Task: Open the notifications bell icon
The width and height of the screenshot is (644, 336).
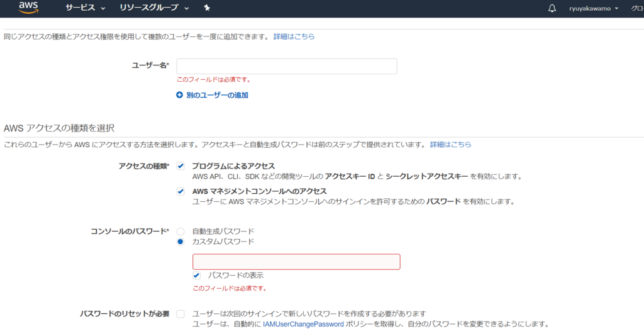Action: click(x=552, y=8)
